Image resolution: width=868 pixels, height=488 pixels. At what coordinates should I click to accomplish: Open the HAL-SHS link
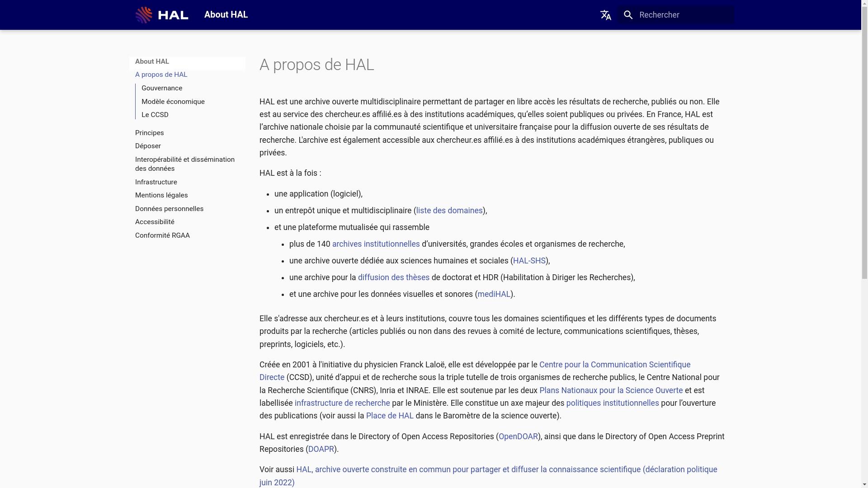(x=529, y=261)
